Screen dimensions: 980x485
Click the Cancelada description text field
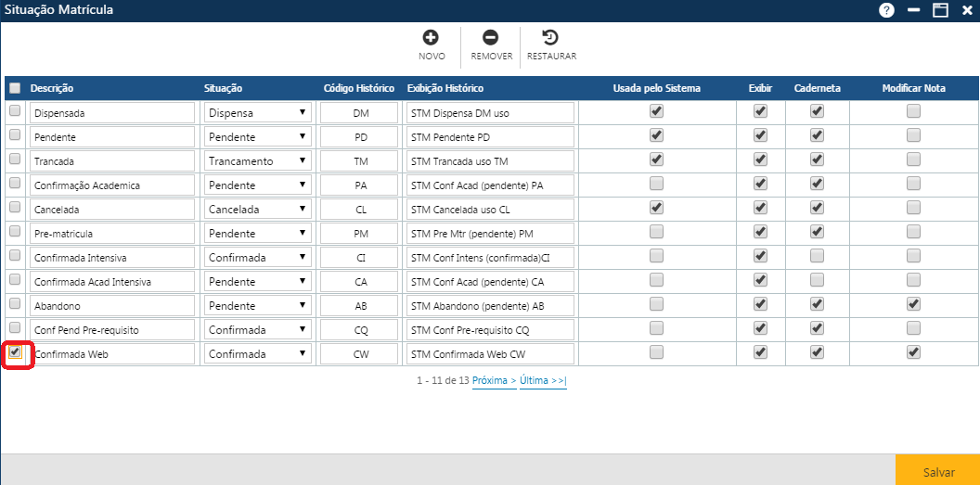(111, 210)
